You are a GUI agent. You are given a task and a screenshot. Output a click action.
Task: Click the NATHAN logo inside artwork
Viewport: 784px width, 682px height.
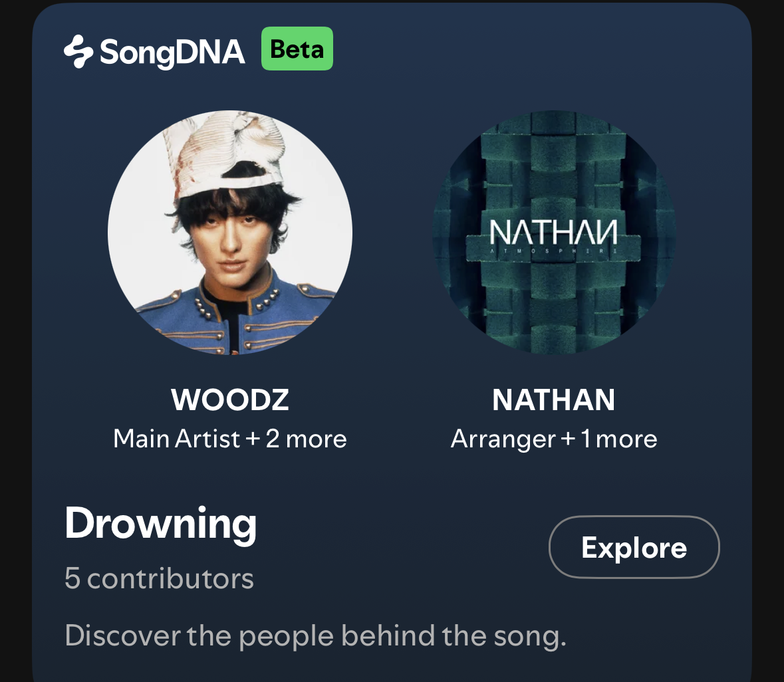(553, 233)
